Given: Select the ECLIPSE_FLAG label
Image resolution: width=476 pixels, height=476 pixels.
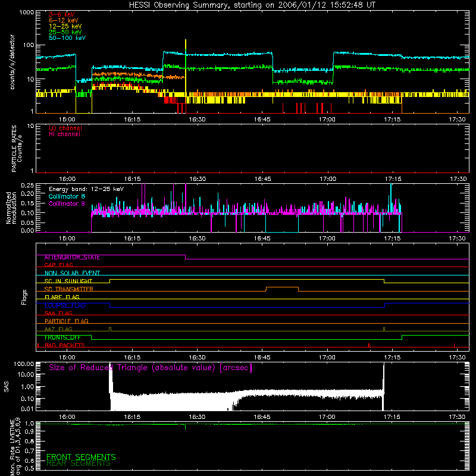Looking at the screenshot, I should coord(65,305).
